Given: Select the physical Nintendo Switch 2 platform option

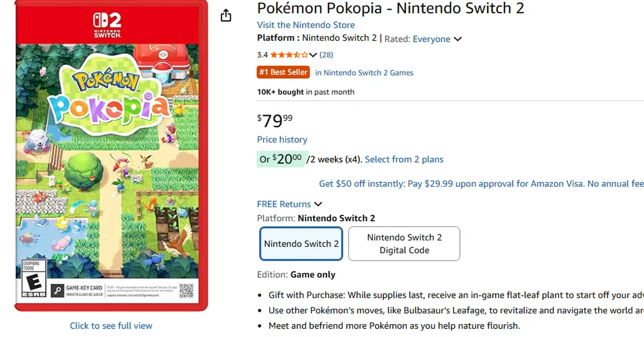Looking at the screenshot, I should point(301,244).
